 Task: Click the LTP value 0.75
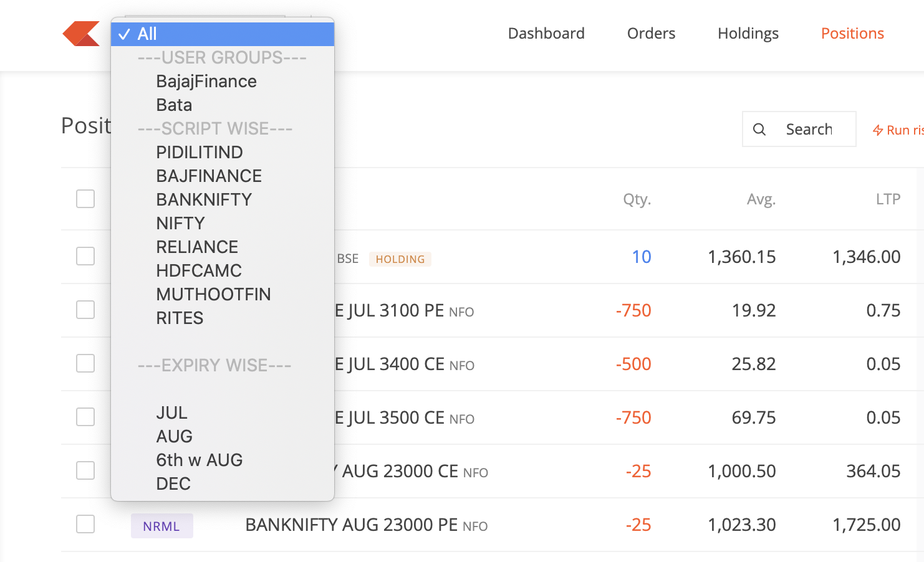[883, 310]
